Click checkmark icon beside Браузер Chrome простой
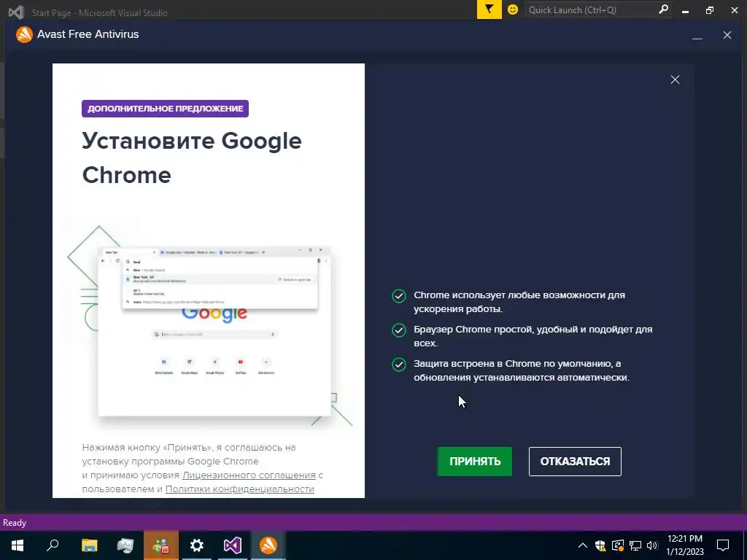This screenshot has height=560, width=747. tap(399, 330)
